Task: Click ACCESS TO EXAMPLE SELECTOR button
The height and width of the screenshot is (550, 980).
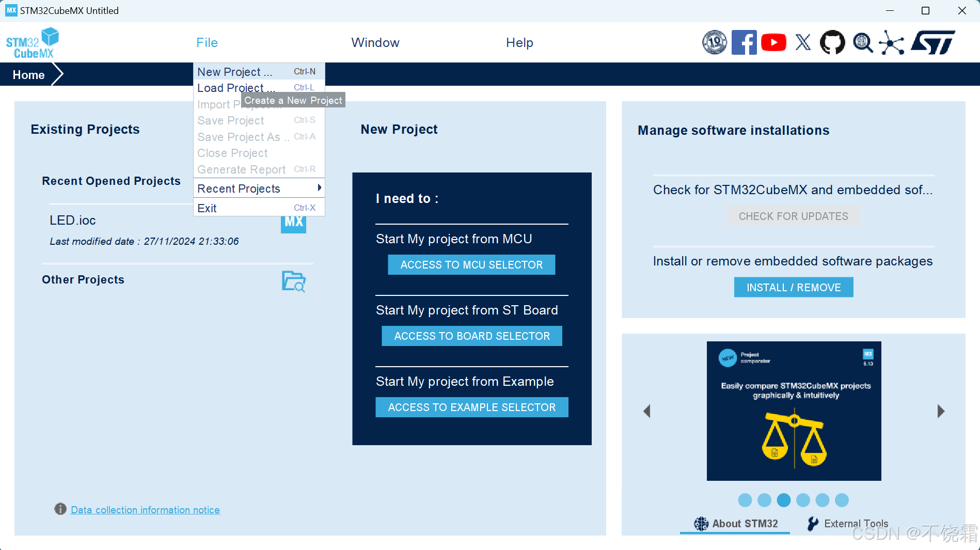Action: (471, 407)
